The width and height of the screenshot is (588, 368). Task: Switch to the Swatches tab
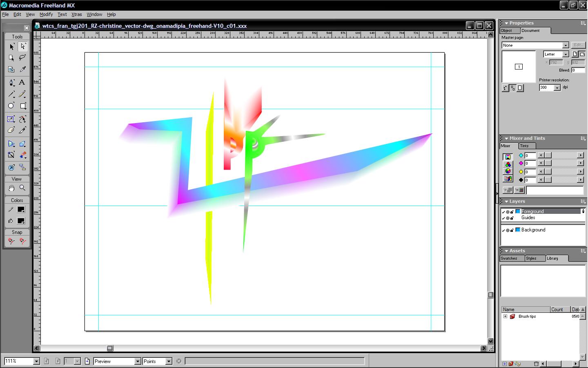coord(509,258)
